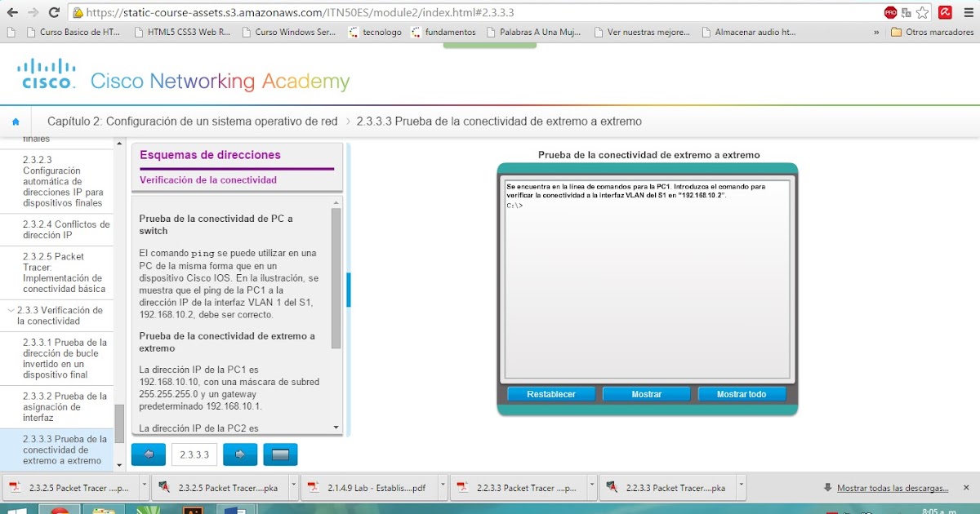Open the fullscreen media view button
Screen dimensions: 980x514
pos(280,454)
